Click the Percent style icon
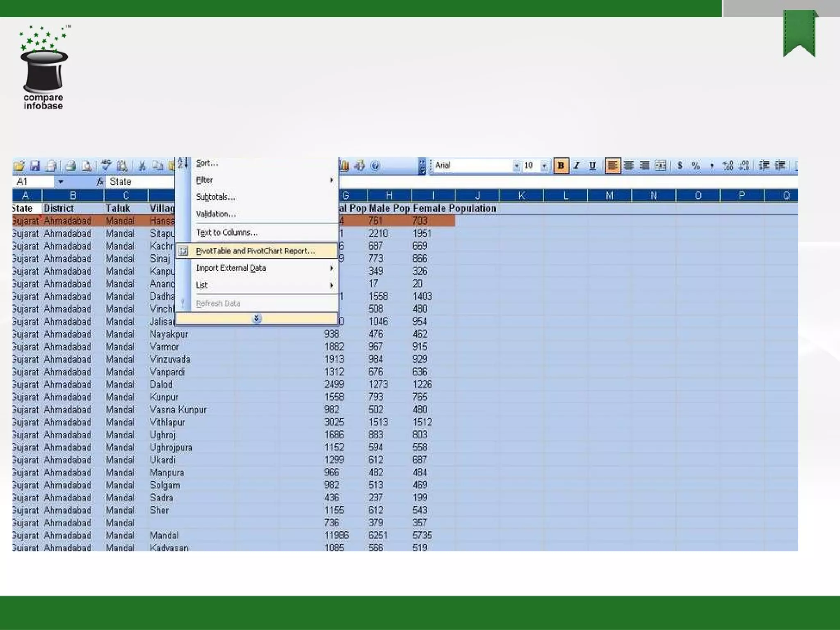The image size is (840, 630). coord(696,165)
